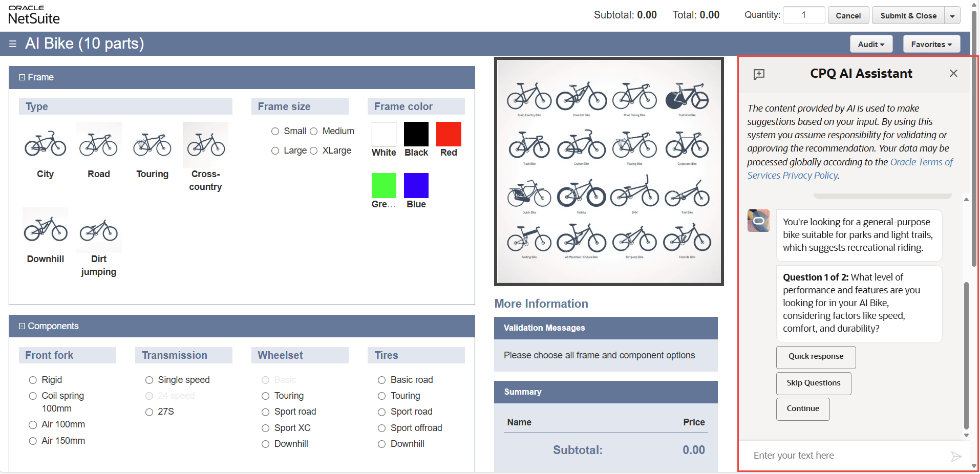This screenshot has height=474, width=980.
Task: Click the Cancel button
Action: (848, 16)
